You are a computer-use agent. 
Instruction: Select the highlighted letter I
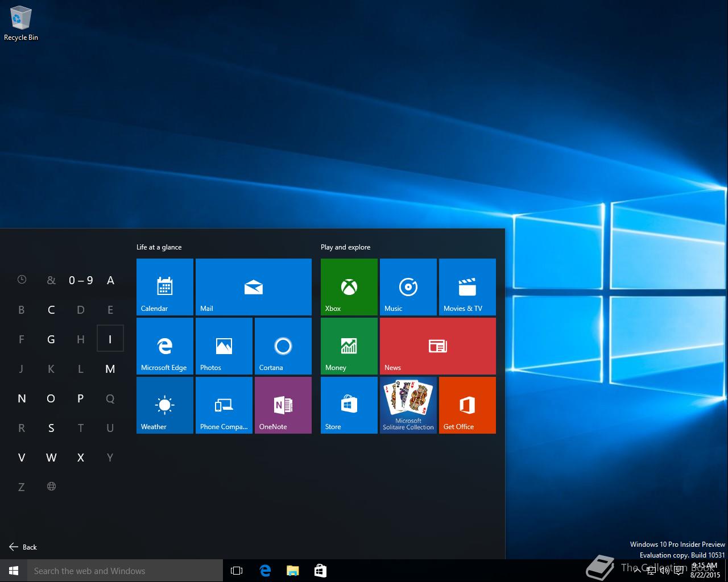pos(110,339)
